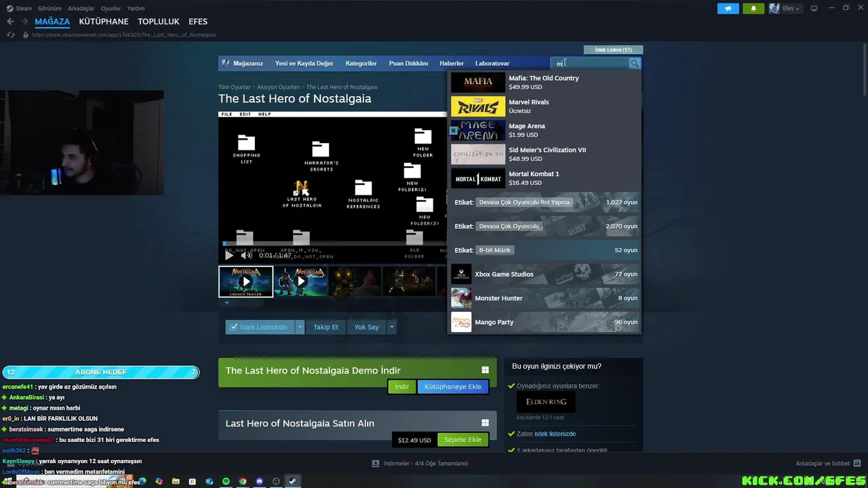The height and width of the screenshot is (488, 868).
Task: Open Yeni ve Kayda Değer menu
Action: coord(304,63)
